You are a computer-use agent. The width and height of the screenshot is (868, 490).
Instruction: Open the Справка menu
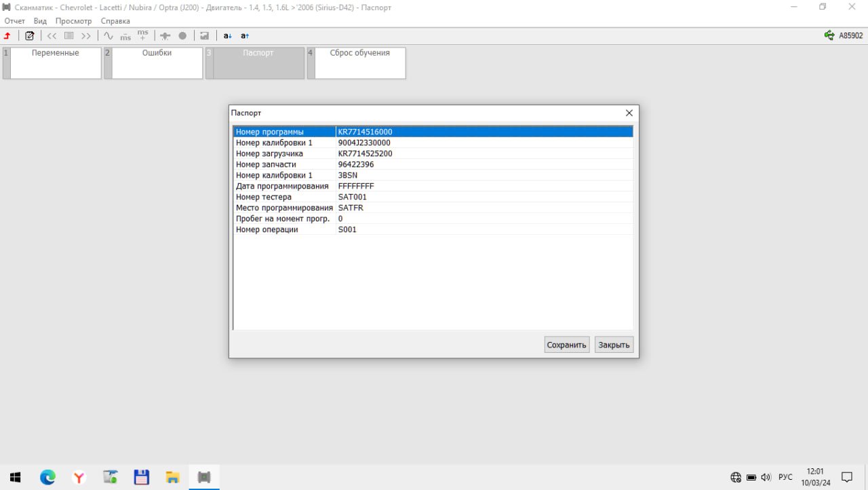[115, 21]
